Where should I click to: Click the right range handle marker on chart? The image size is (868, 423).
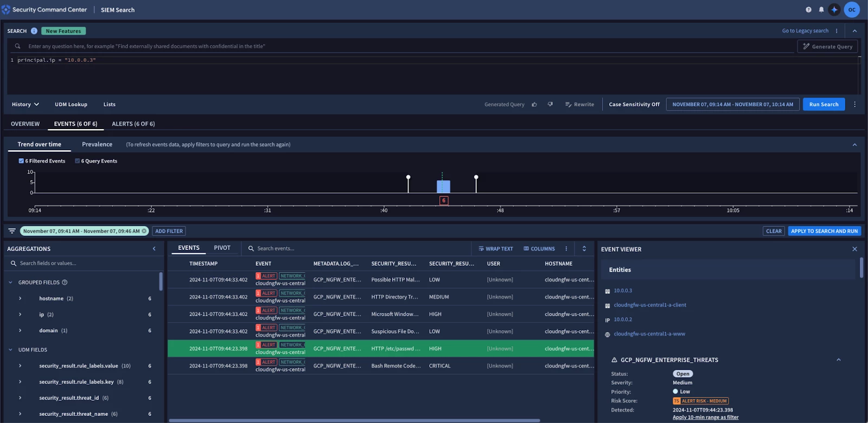coord(476,177)
